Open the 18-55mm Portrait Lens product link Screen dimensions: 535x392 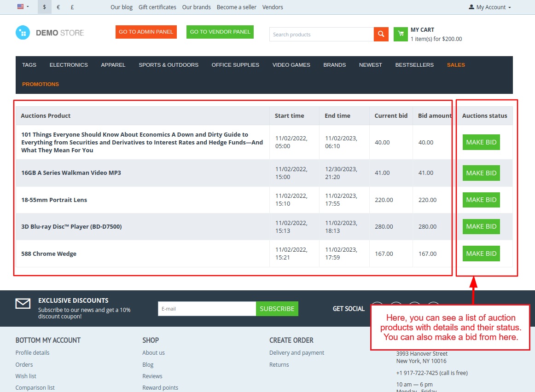pos(54,200)
